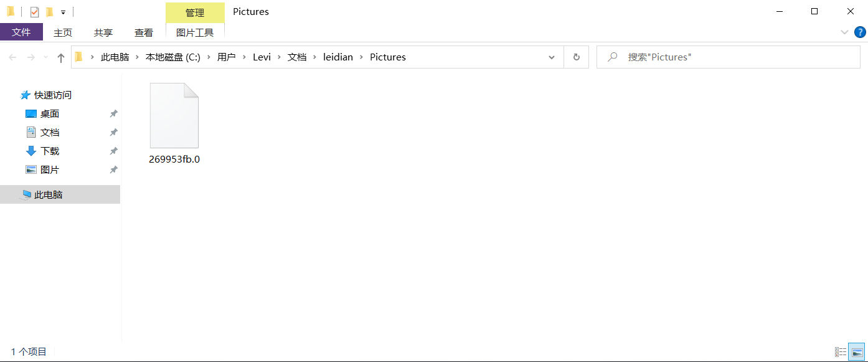Open the 文件 menu tab
Image resolution: width=868 pixels, height=362 pixels.
[21, 32]
